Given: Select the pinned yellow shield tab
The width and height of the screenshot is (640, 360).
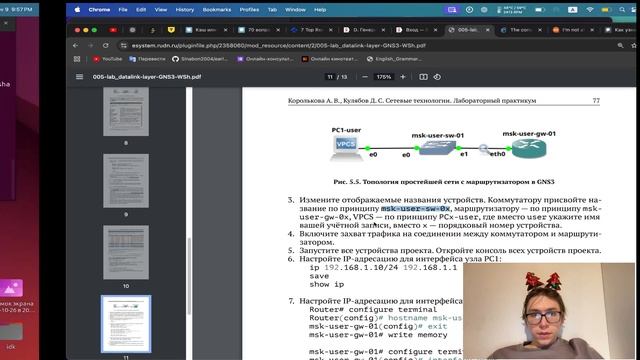Looking at the screenshot, I should (x=171, y=30).
